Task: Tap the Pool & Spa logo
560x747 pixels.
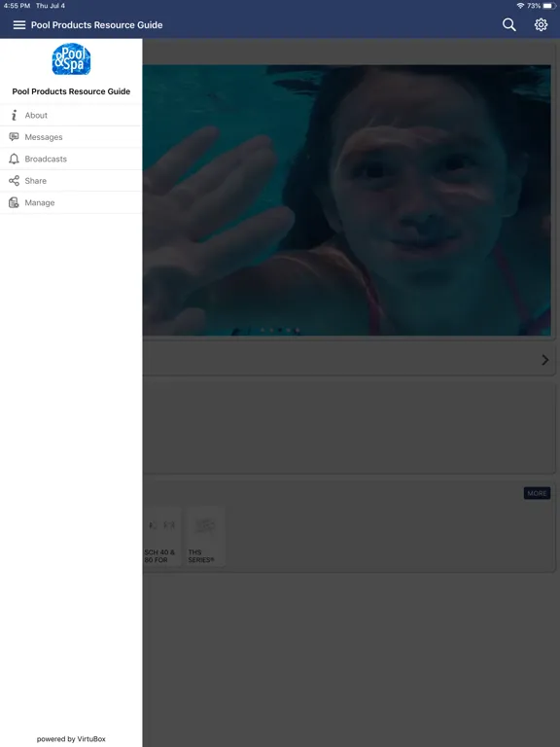Action: pos(71,59)
